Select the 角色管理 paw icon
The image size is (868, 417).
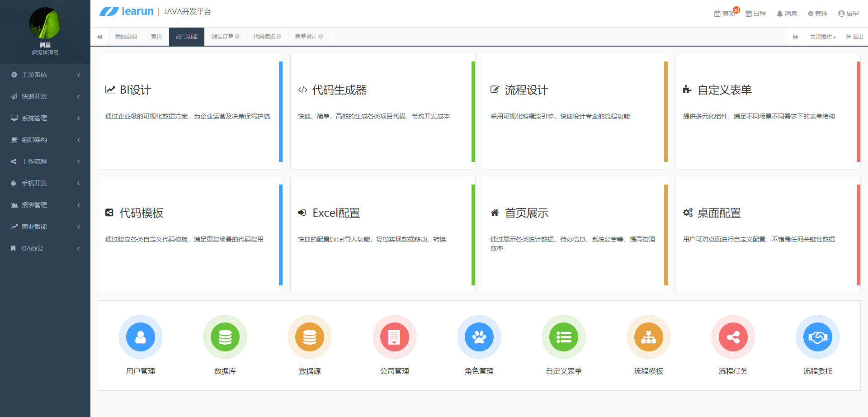click(x=479, y=337)
